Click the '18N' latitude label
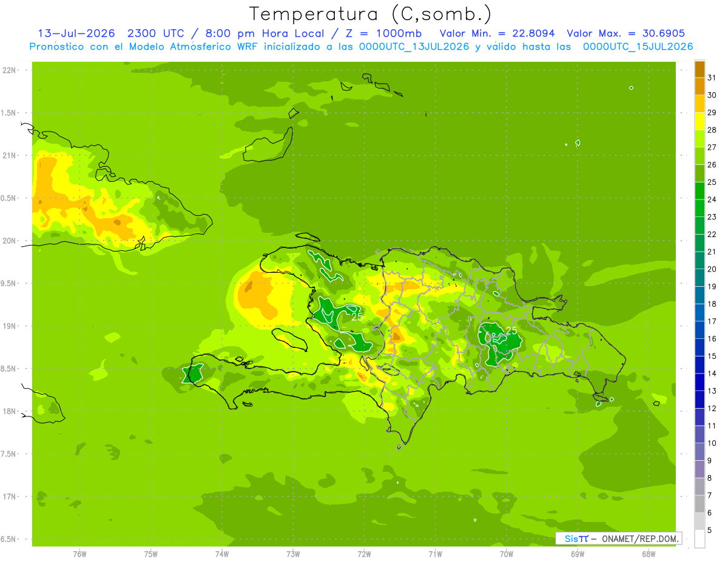728x562 pixels. pos(10,412)
